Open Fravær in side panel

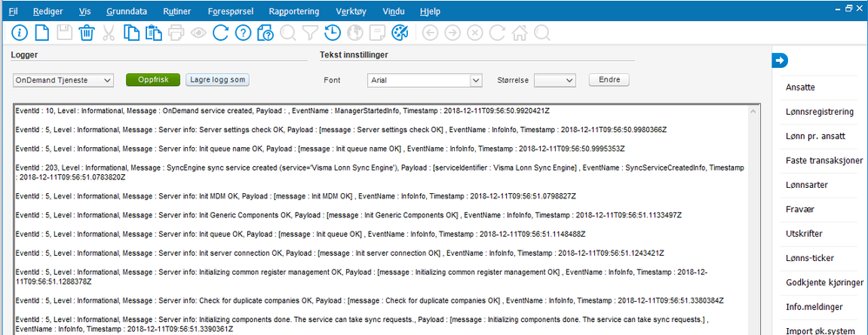[x=800, y=210]
